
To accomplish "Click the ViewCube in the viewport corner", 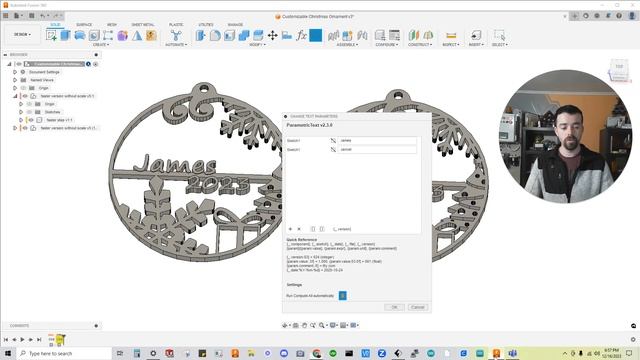I will pos(619,70).
